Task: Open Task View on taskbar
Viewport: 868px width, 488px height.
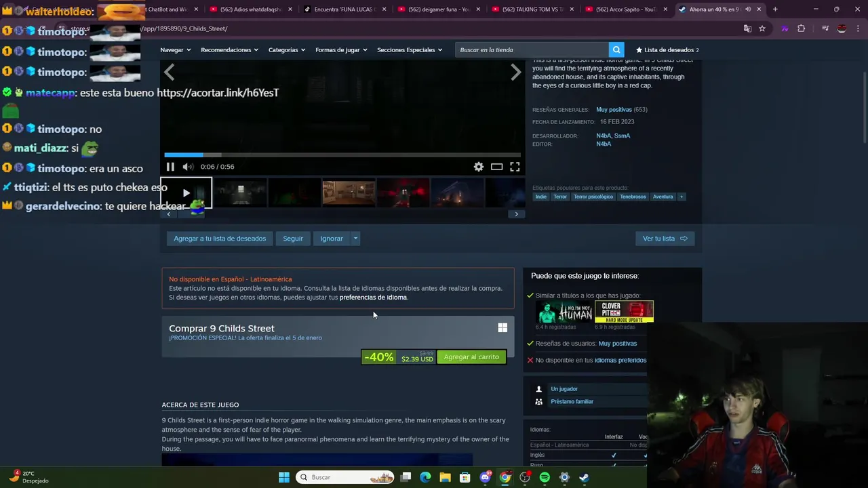Action: pyautogui.click(x=406, y=477)
